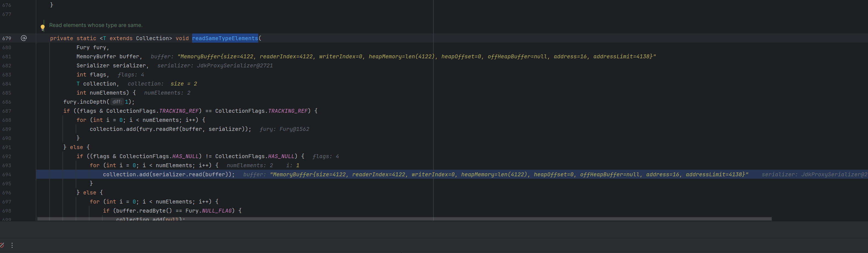The width and height of the screenshot is (868, 253).
Task: Click inline hint 'numElements: 2' on line 693
Action: coord(250,165)
